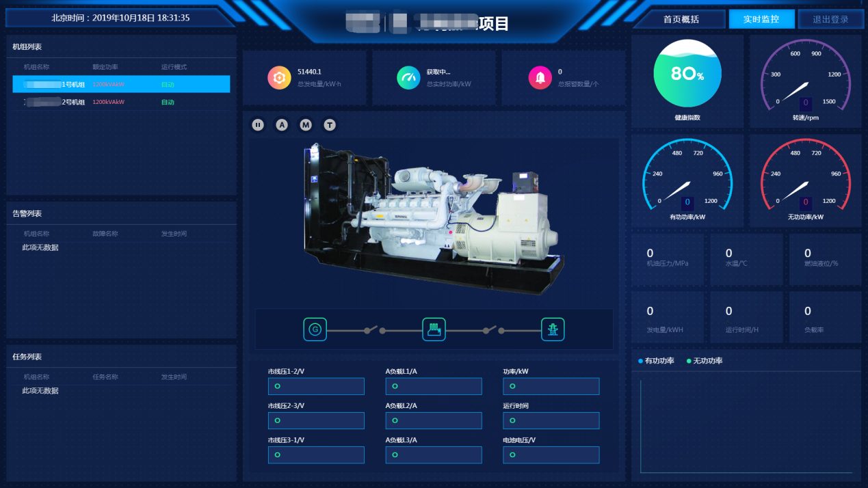Image resolution: width=868 pixels, height=488 pixels.
Task: Toggle the switch between generator and load
Action: tap(374, 330)
